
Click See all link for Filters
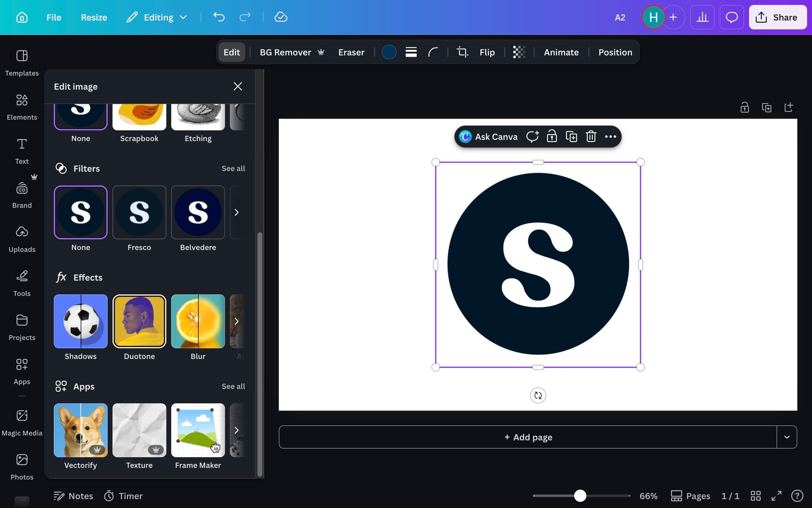(x=233, y=168)
